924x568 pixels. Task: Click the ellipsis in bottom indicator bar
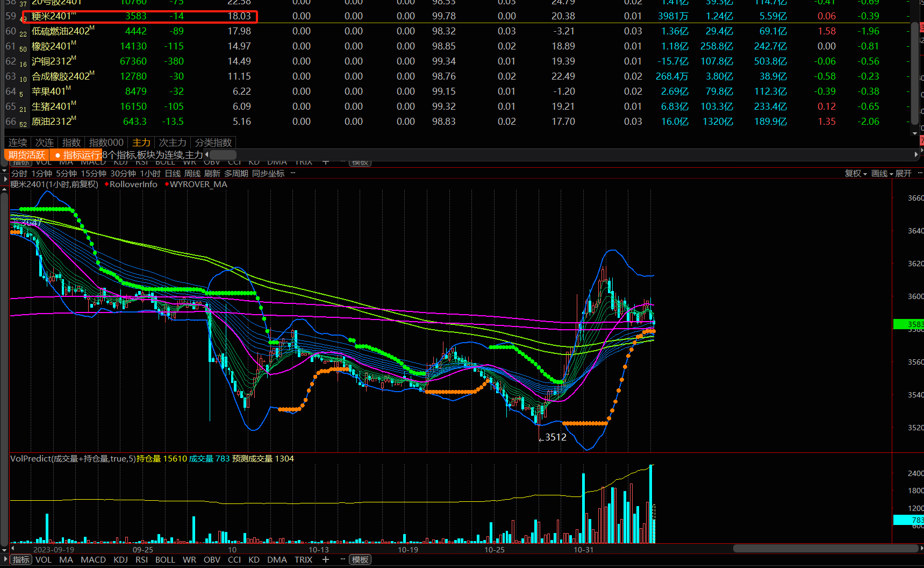(x=342, y=559)
